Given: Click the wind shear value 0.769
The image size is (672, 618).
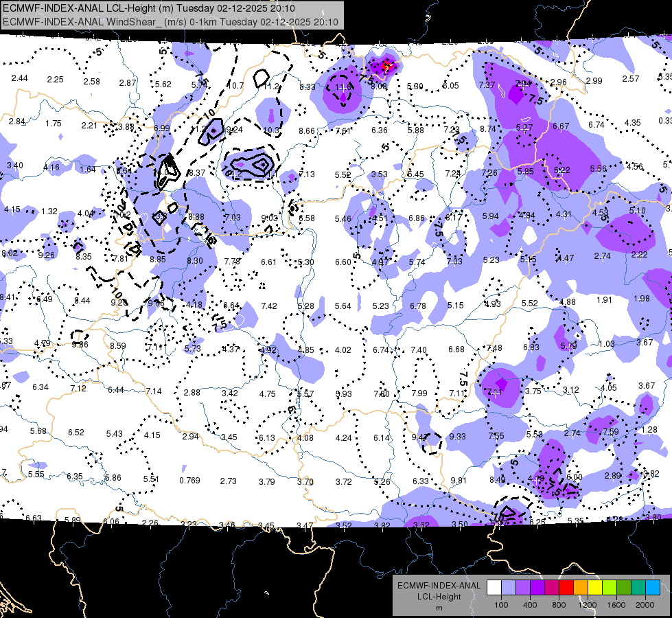Looking at the screenshot, I should 190,481.
